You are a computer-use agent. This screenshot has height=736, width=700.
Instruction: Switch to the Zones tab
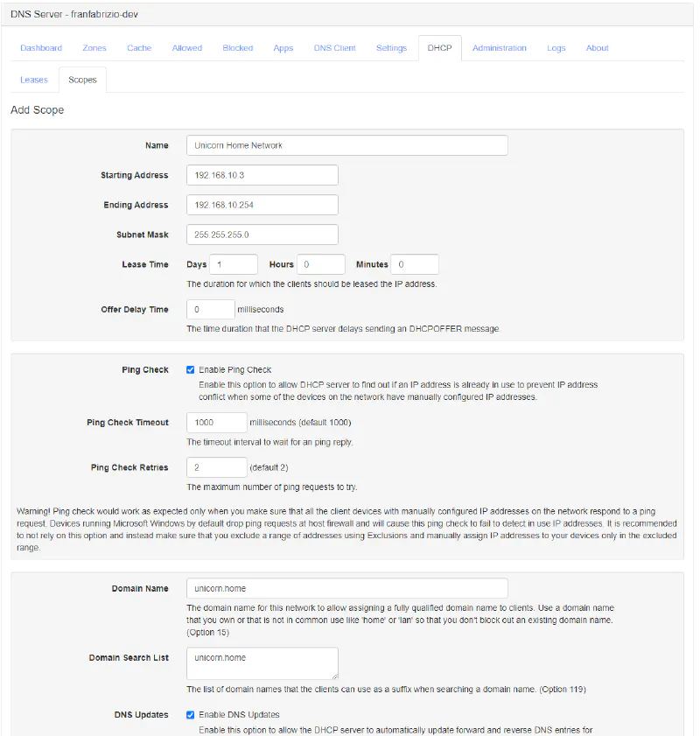point(94,48)
